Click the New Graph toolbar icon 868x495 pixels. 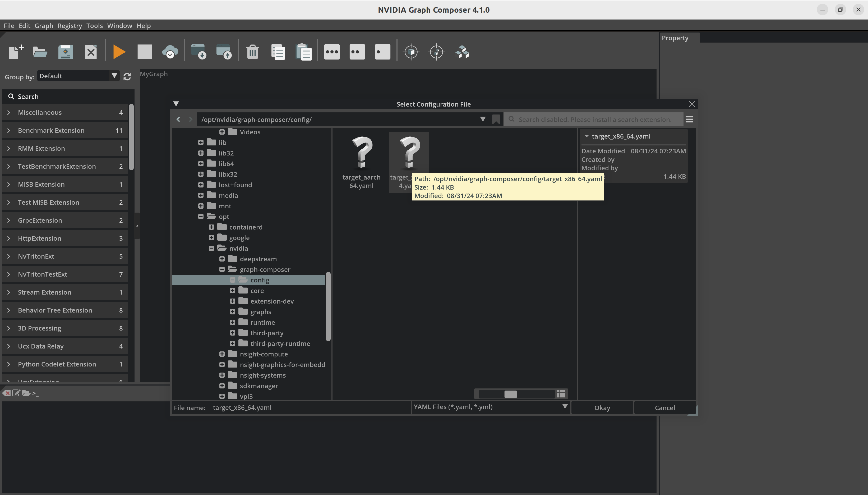16,52
